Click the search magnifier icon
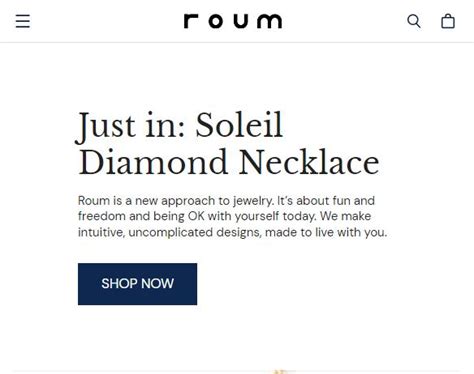The image size is (474, 374). click(x=414, y=21)
